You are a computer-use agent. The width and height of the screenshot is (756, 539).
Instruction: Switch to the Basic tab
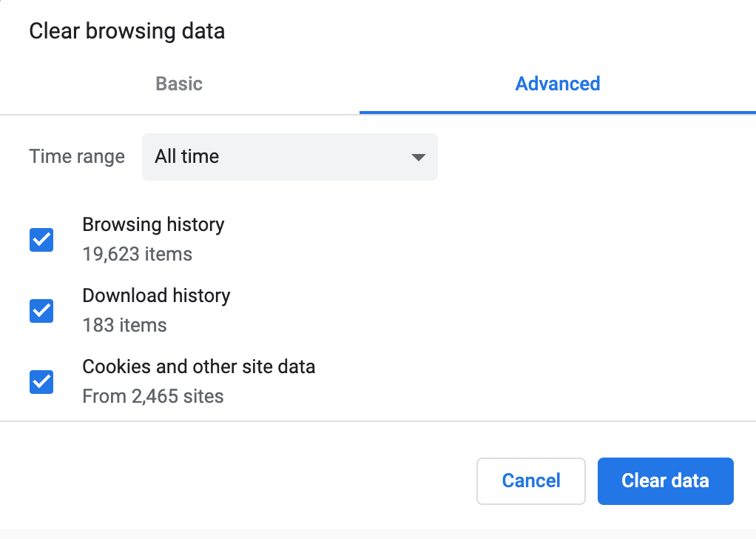[x=178, y=84]
